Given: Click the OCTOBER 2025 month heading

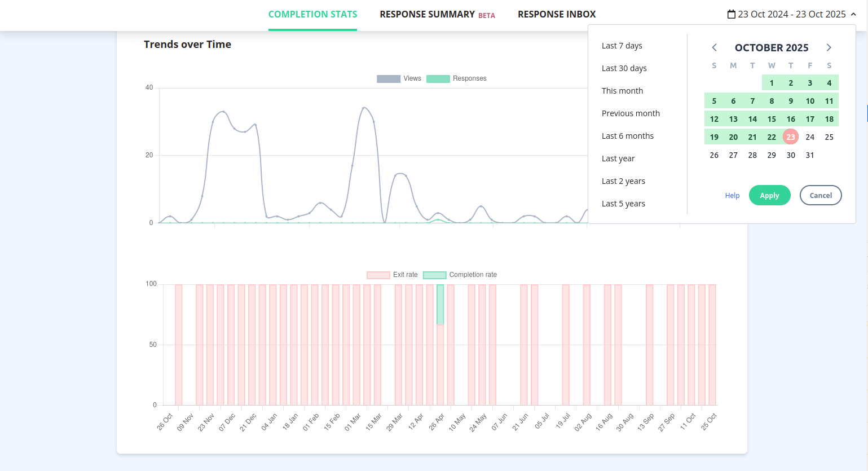Looking at the screenshot, I should tap(771, 47).
